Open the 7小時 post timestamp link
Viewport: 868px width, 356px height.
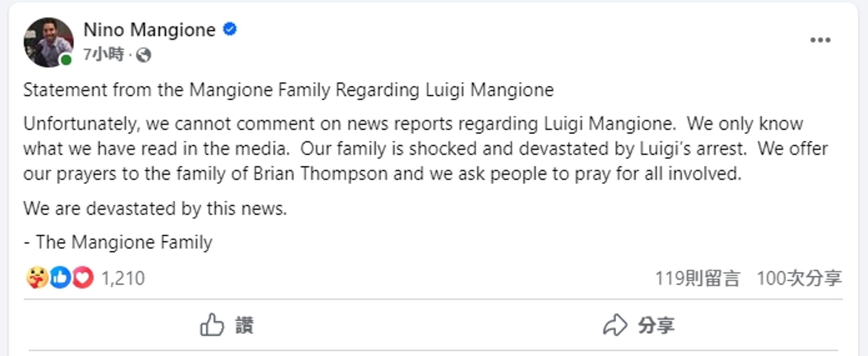(x=103, y=55)
